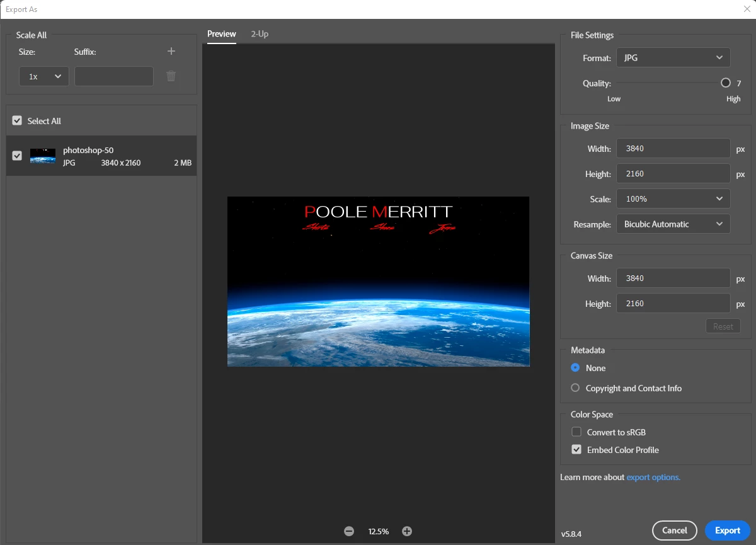756x545 pixels.
Task: Delete the scale entry with trash icon
Action: tap(171, 76)
